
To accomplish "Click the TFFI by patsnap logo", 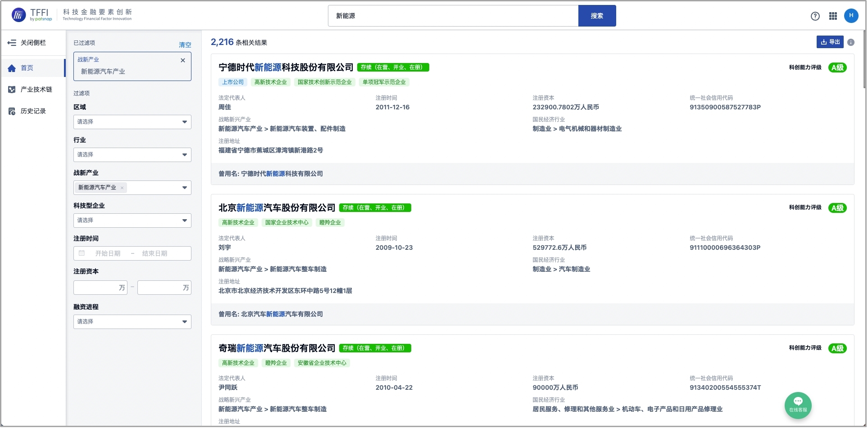I will tap(32, 15).
